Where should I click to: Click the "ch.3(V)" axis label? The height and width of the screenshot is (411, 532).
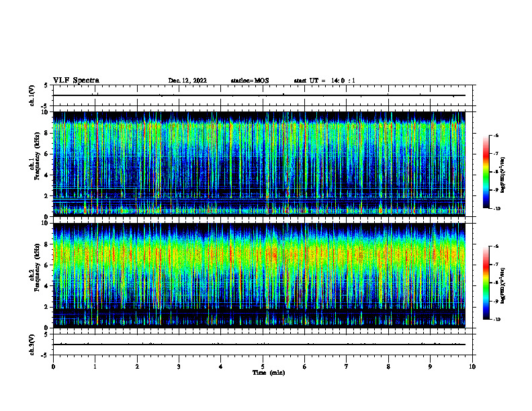(32, 345)
